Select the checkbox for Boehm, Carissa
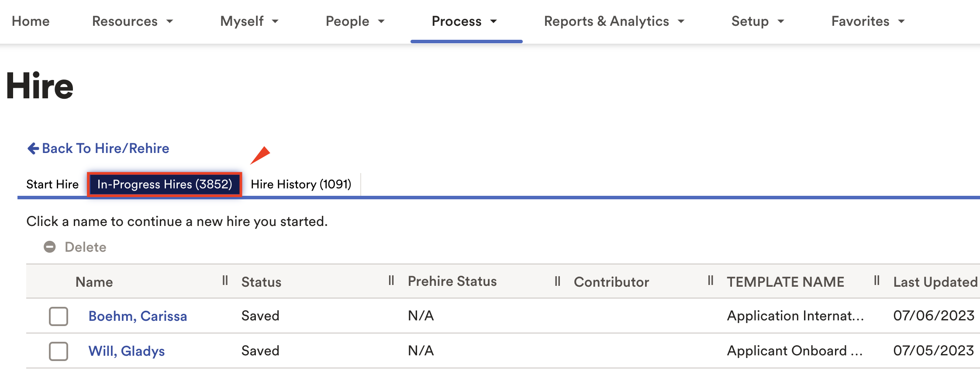Image resolution: width=980 pixels, height=375 pixels. (x=59, y=316)
